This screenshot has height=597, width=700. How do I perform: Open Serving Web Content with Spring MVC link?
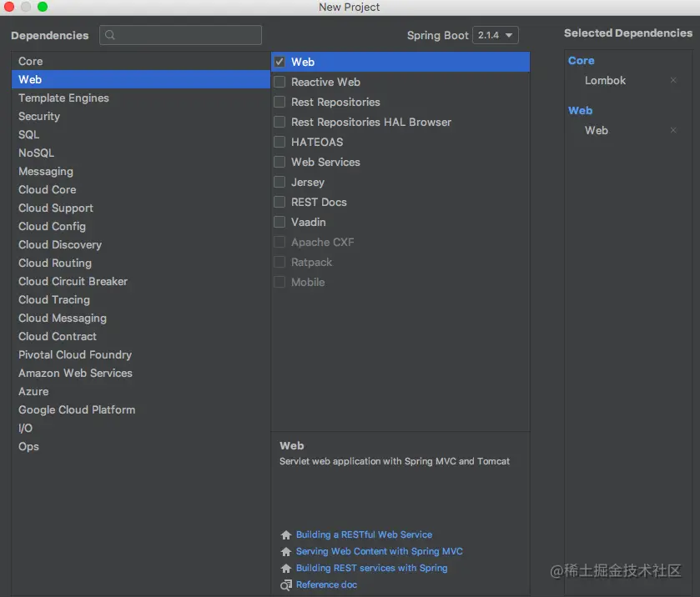[x=380, y=551]
